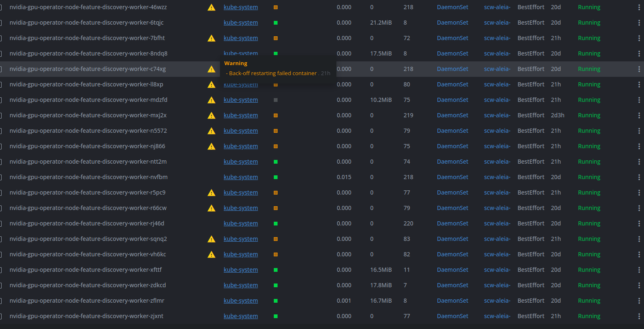Viewport: 644px width, 329px height.
Task: Open DaemonSet link for worker-zflmr
Action: click(x=452, y=301)
